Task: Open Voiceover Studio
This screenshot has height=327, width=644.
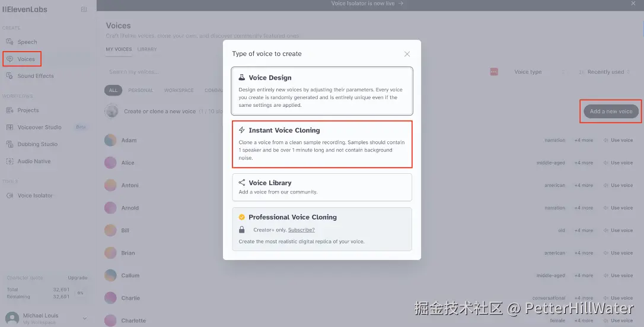Action: coord(39,128)
